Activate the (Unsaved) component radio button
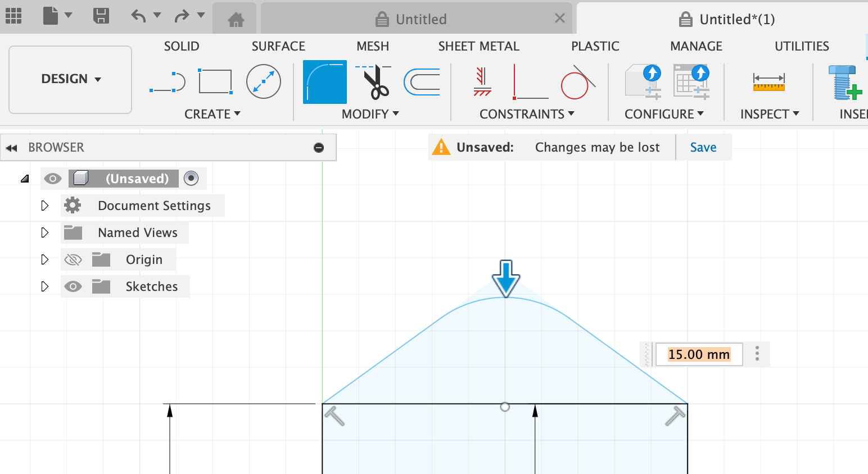Image resolution: width=868 pixels, height=474 pixels. pyautogui.click(x=191, y=179)
